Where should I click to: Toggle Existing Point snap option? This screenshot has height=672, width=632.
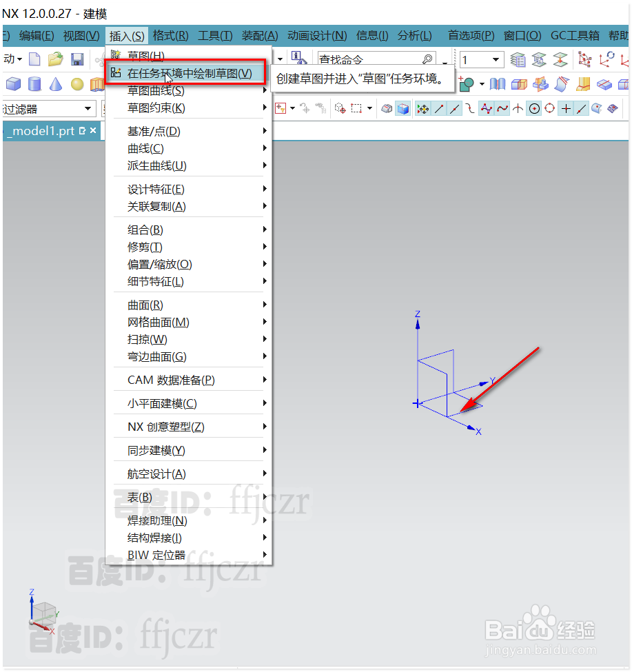tap(566, 109)
